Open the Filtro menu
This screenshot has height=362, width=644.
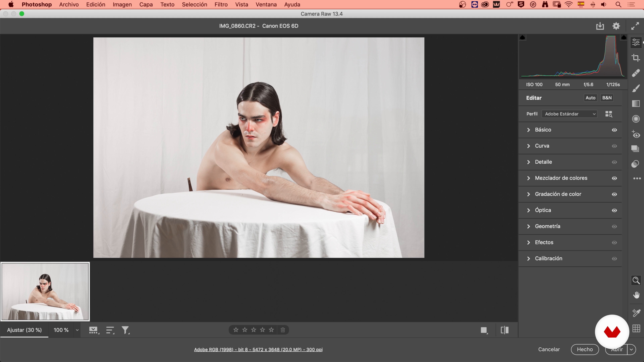pos(221,5)
